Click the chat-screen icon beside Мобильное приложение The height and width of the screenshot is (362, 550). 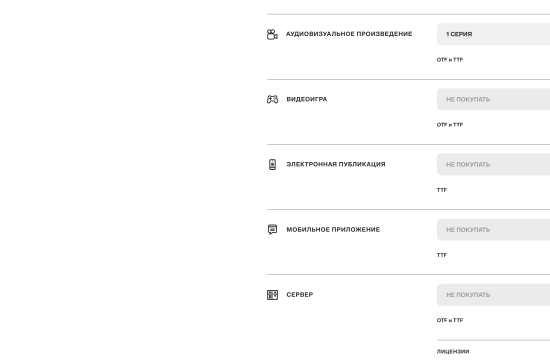[272, 229]
